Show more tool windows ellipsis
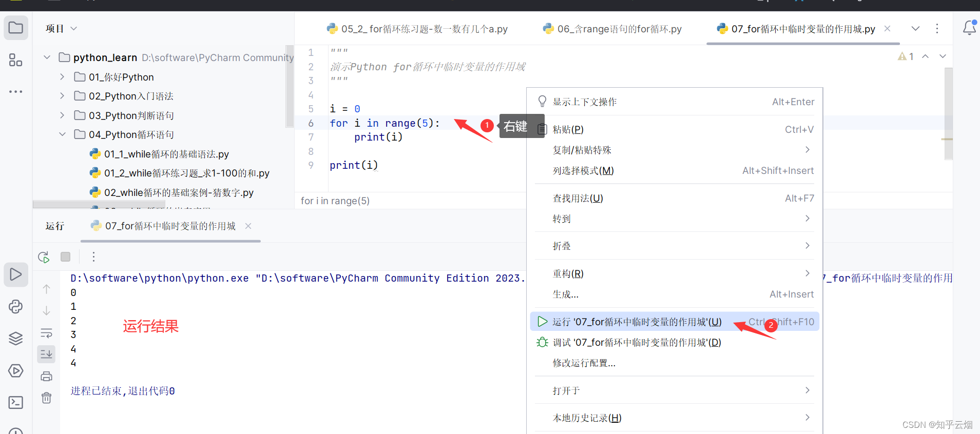 (16, 92)
